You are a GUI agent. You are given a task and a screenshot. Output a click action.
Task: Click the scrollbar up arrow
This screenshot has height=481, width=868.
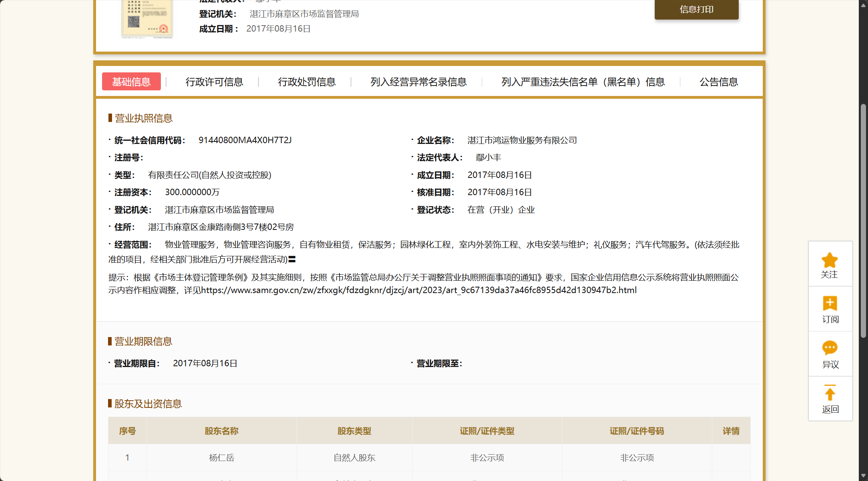tap(863, 5)
